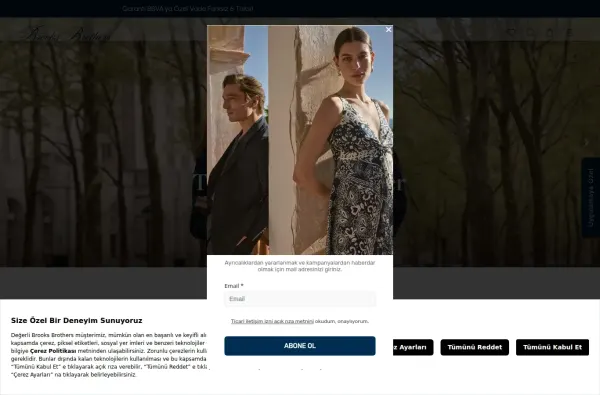Reject all cookies with Tümünü Reddet
This screenshot has height=395, width=600.
[474, 347]
